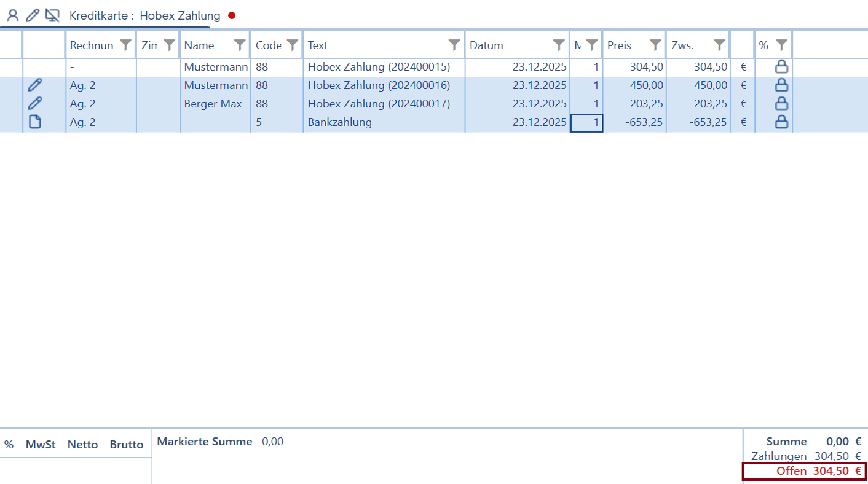The image size is (868, 484).
Task: Click the Code column header
Action: [268, 45]
